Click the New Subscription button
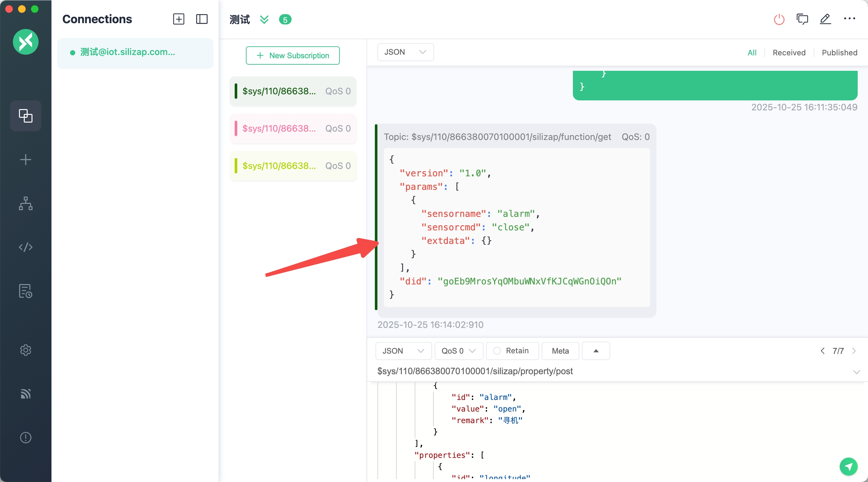Image resolution: width=868 pixels, height=482 pixels. click(293, 55)
